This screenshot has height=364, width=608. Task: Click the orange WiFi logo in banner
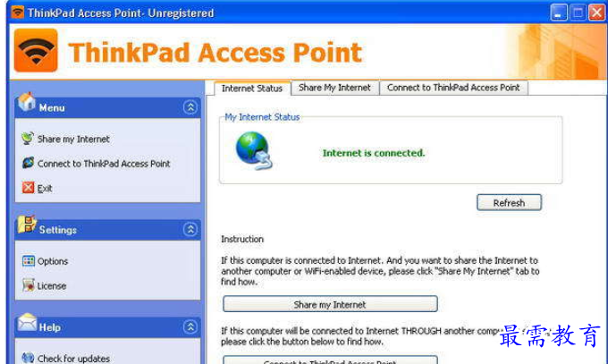point(36,50)
